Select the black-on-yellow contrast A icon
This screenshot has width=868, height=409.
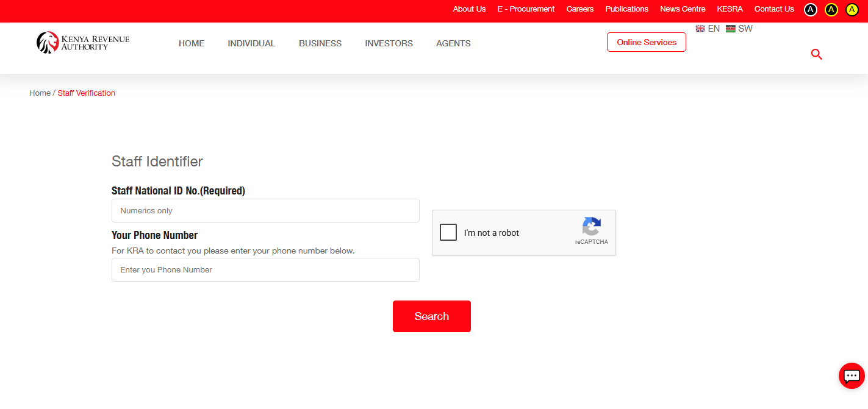tap(852, 9)
